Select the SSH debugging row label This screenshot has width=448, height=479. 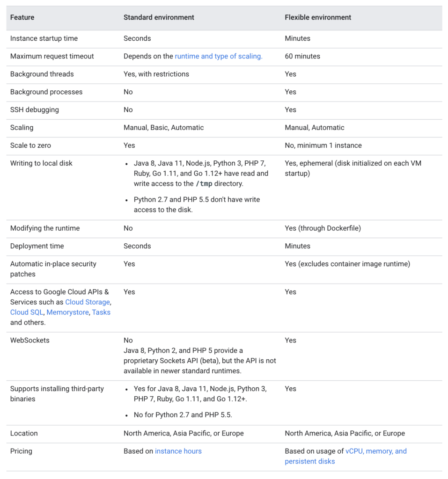[x=35, y=109]
